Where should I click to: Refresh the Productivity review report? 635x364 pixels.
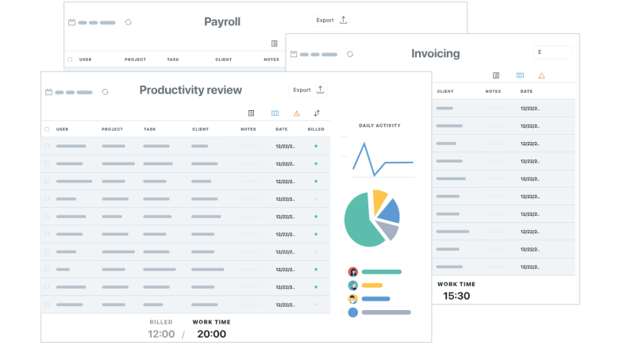pos(106,92)
